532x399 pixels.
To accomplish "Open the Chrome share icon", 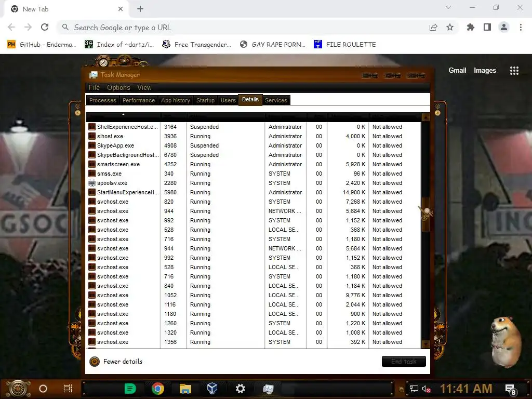I will click(x=433, y=27).
